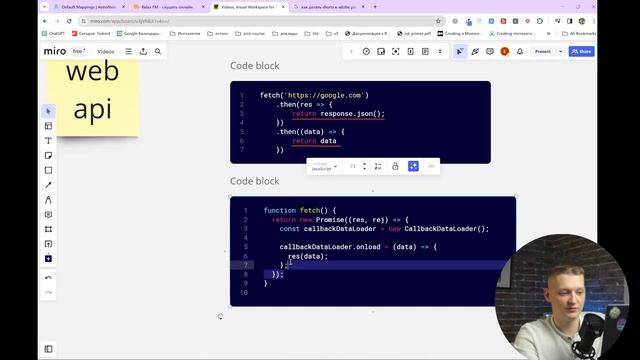Select the Shape rectangle tool
Viewport: 640px width, 360px height.
49,170
